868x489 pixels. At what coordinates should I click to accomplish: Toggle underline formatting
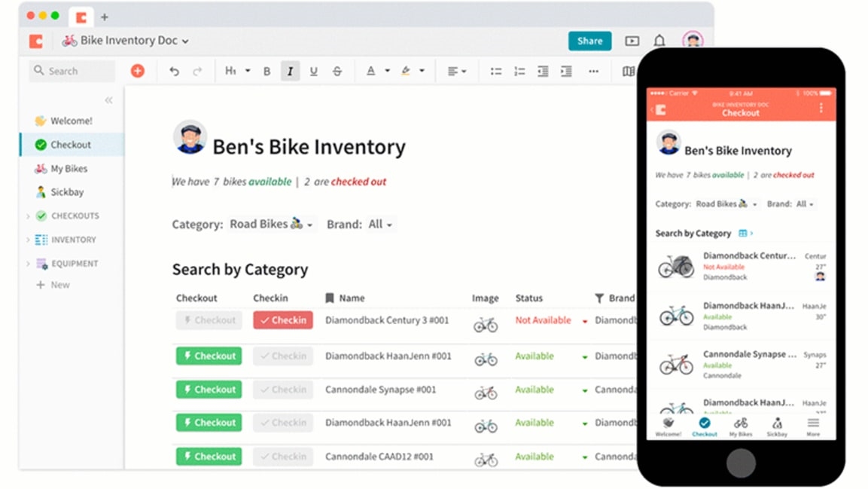314,72
